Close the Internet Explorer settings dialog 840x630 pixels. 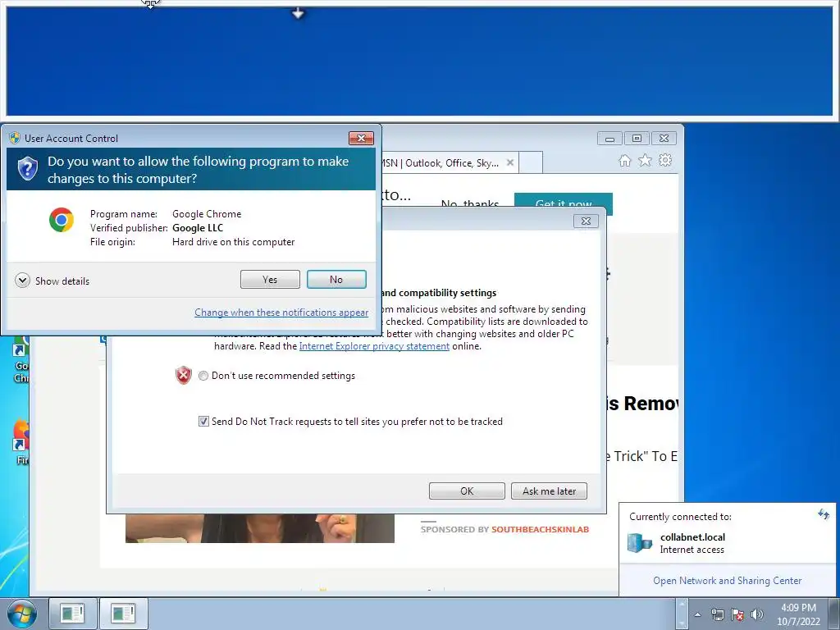point(586,221)
